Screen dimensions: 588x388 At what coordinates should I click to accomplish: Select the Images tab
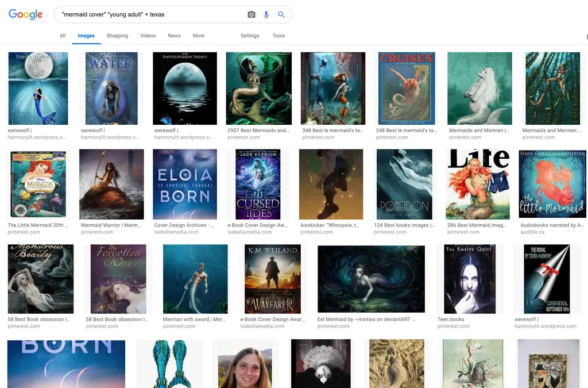click(x=86, y=36)
